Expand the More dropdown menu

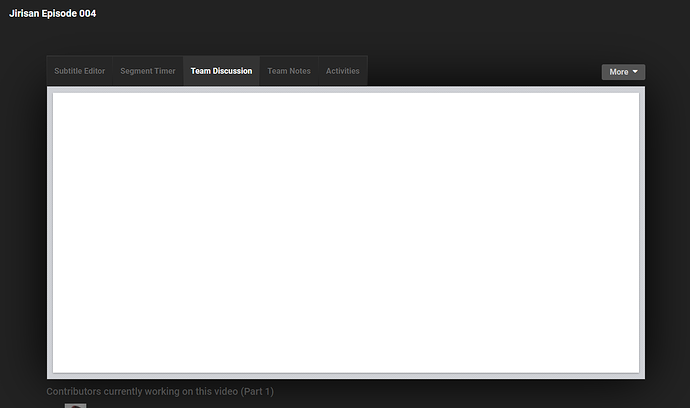[623, 72]
